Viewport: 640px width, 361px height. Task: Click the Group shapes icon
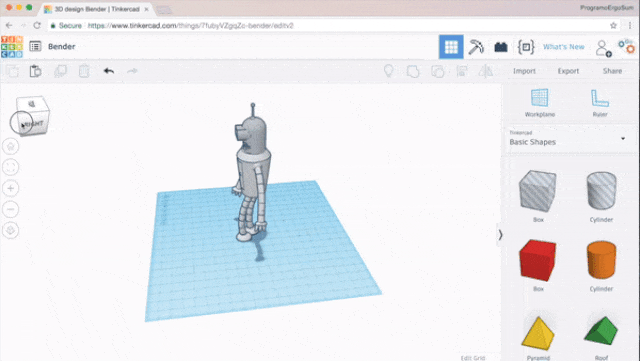[413, 71]
